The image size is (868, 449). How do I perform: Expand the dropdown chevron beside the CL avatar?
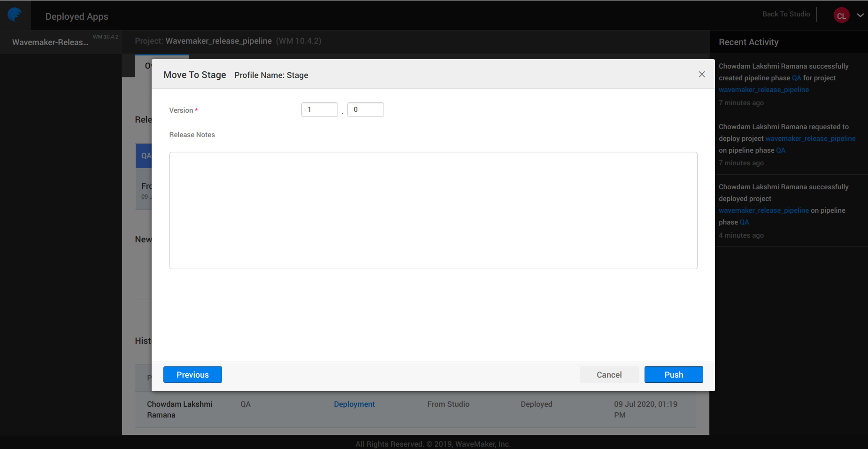[860, 15]
